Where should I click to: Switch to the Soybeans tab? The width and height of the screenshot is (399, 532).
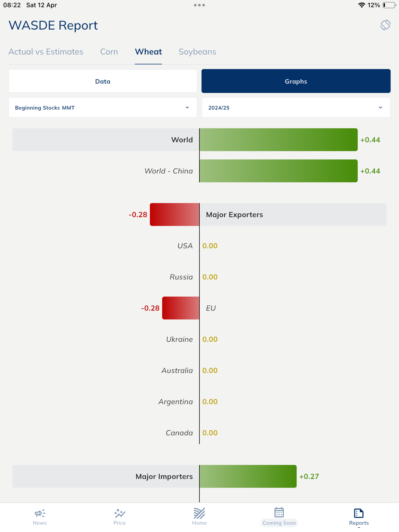coord(197,52)
